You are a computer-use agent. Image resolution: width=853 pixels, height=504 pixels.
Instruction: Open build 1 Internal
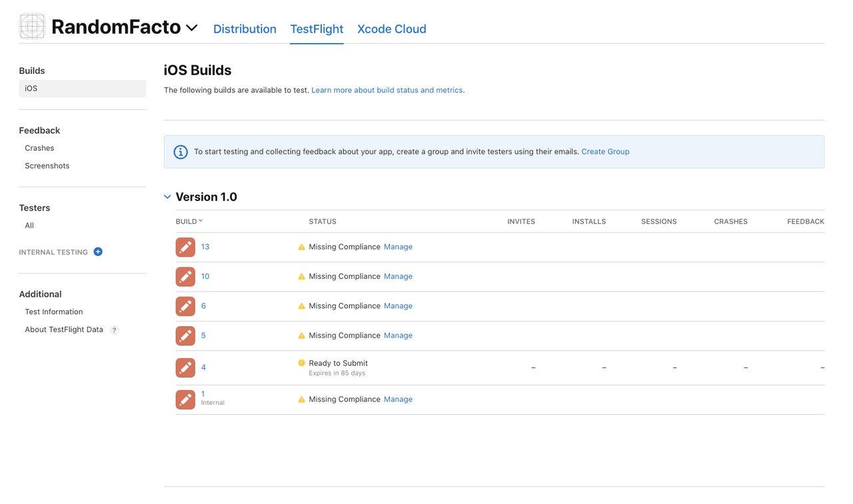coord(203,394)
